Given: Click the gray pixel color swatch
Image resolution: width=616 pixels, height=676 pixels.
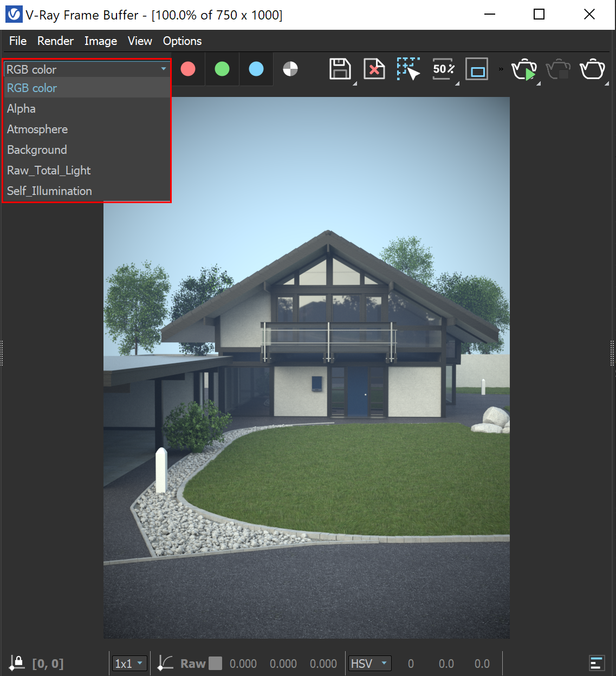Looking at the screenshot, I should (216, 664).
